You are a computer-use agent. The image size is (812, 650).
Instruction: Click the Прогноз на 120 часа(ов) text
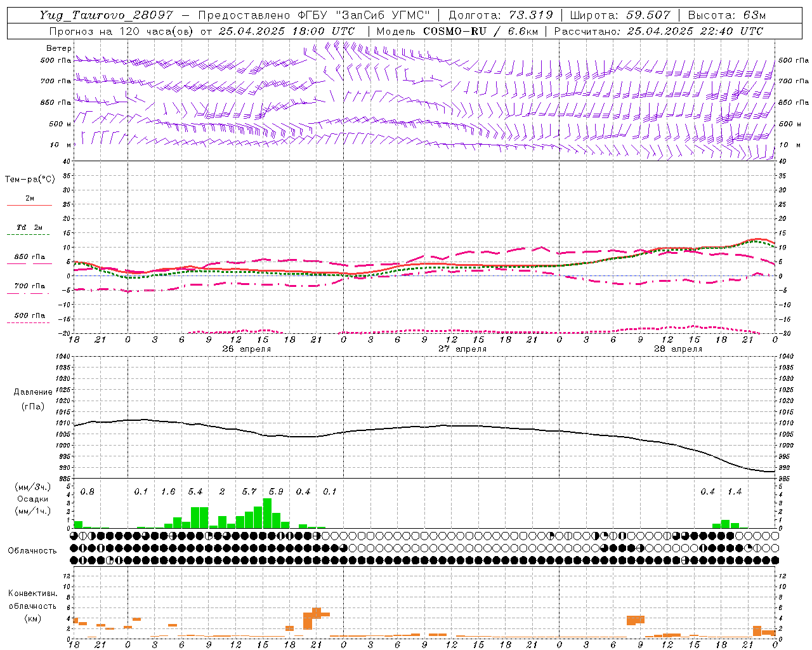122,31
